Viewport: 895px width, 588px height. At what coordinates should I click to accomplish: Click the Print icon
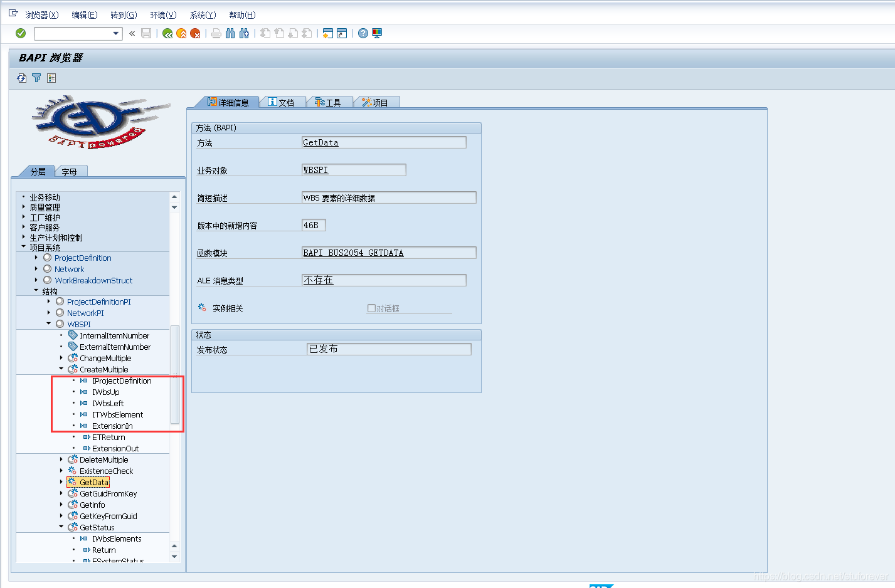(x=216, y=33)
